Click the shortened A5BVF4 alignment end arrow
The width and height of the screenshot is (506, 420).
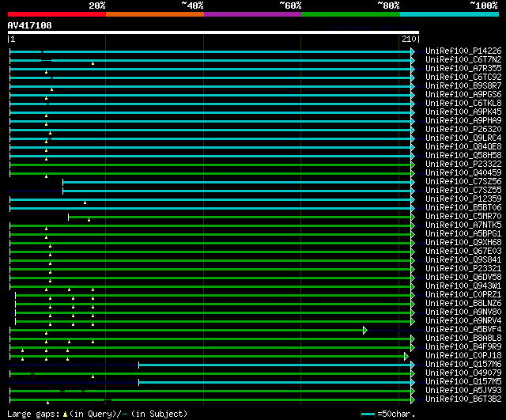point(365,331)
